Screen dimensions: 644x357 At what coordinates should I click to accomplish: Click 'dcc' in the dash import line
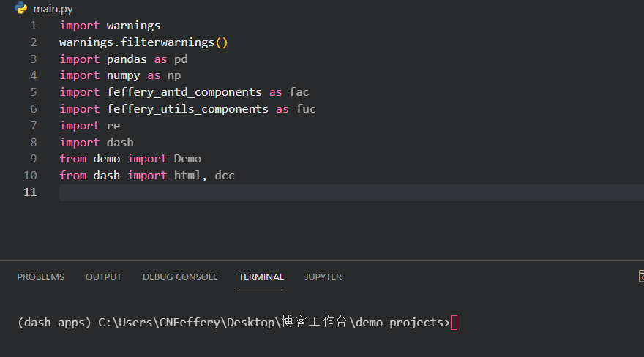pyautogui.click(x=225, y=176)
